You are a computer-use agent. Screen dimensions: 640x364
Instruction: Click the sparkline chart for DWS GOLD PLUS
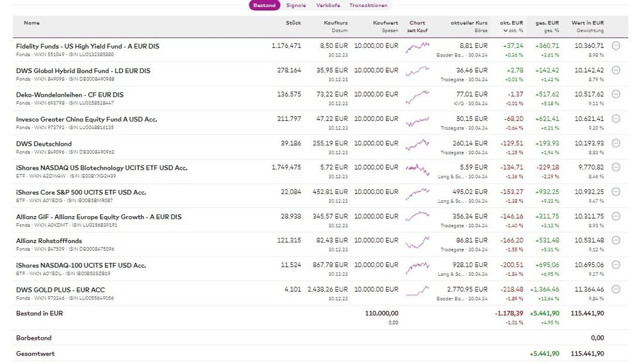click(417, 290)
